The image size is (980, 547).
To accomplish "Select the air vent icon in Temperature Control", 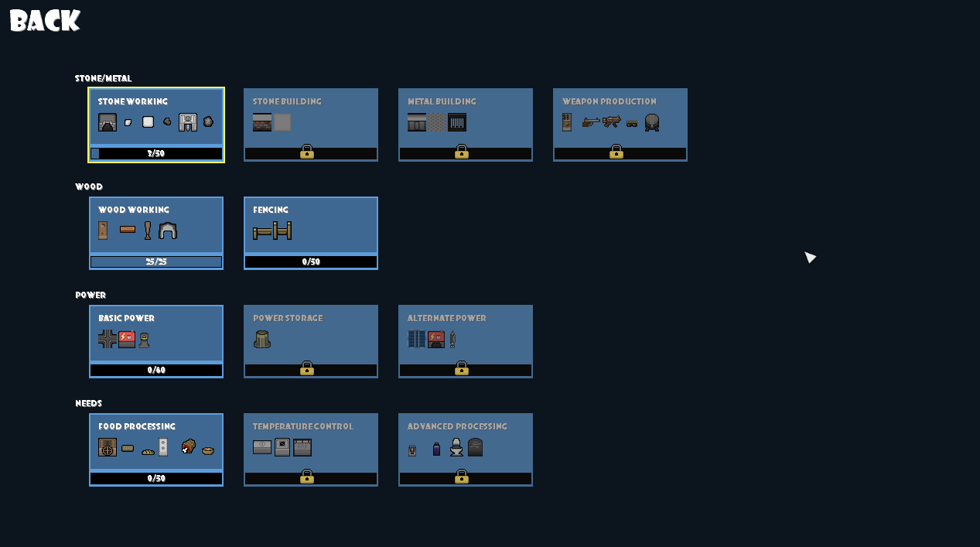I will tap(262, 447).
